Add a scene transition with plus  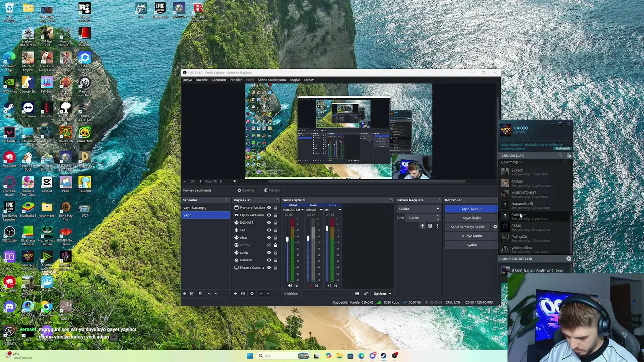point(422,226)
